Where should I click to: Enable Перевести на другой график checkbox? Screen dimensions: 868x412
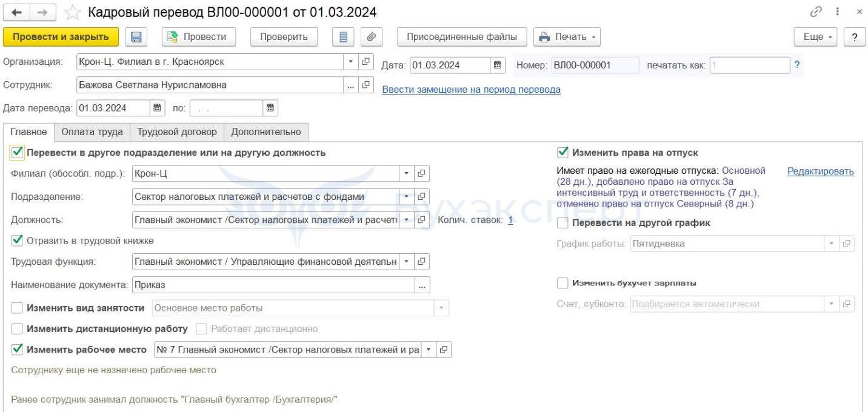pos(563,223)
